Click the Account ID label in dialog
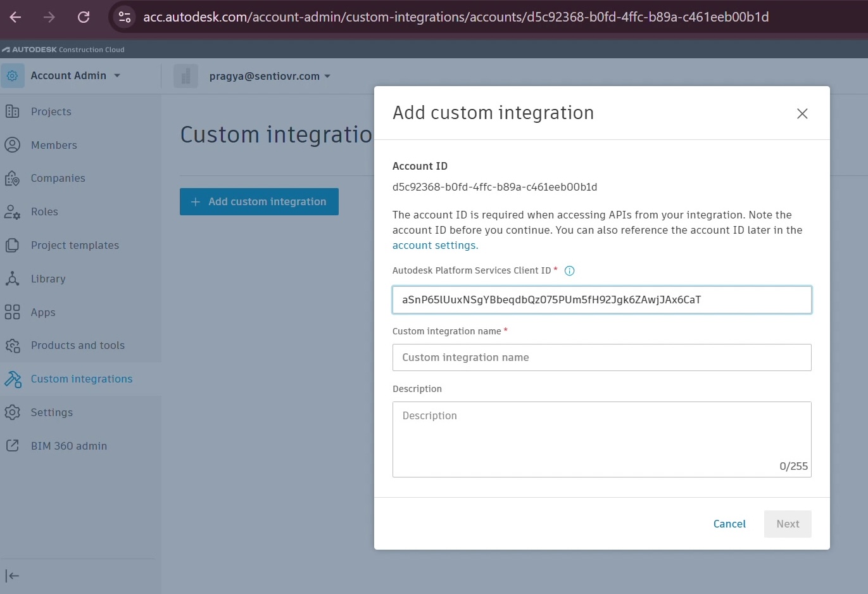 click(420, 167)
